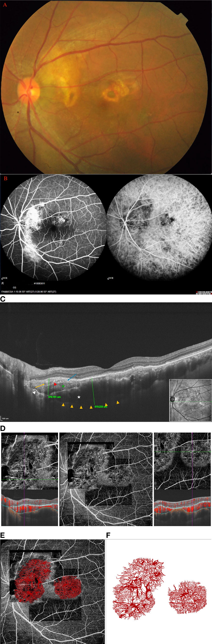Click the red panel label A
Screen dimensions: 212x644
5,5
